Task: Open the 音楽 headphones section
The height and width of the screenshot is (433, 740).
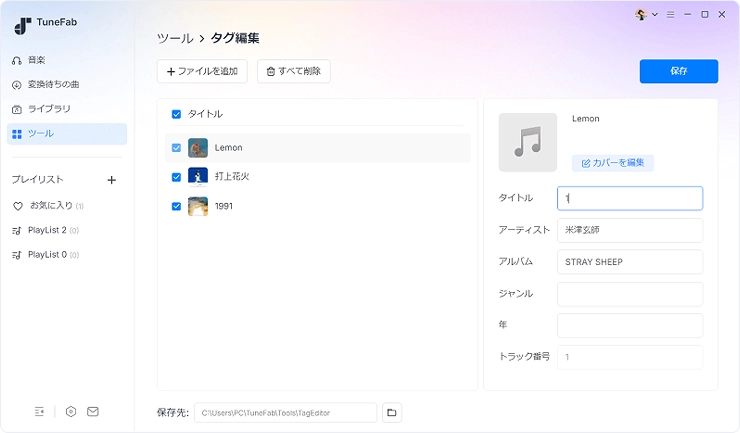Action: click(x=17, y=60)
